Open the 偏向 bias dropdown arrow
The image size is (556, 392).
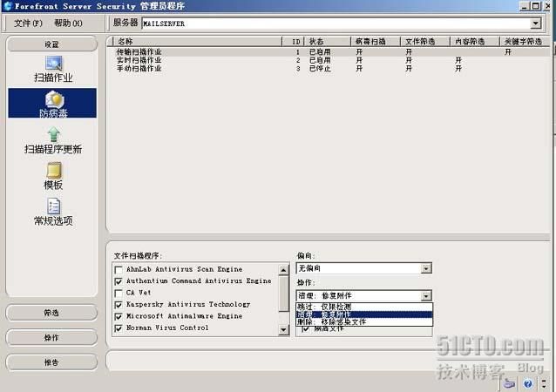426,268
